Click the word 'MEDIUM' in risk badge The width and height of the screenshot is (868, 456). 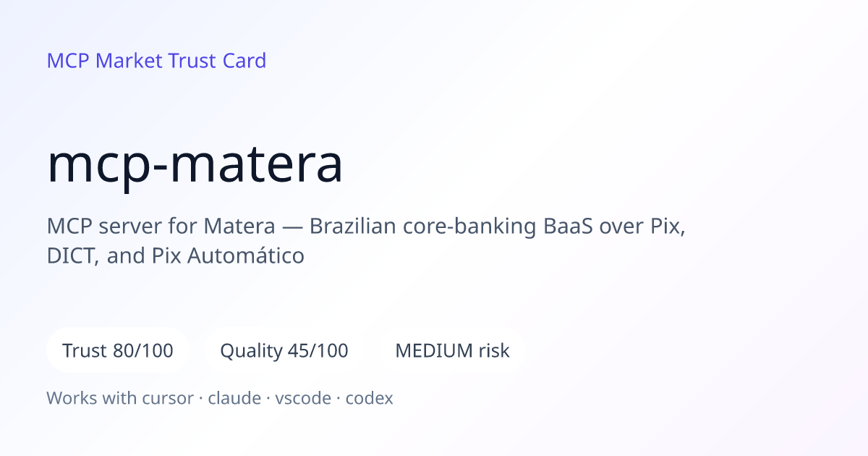[x=433, y=351]
